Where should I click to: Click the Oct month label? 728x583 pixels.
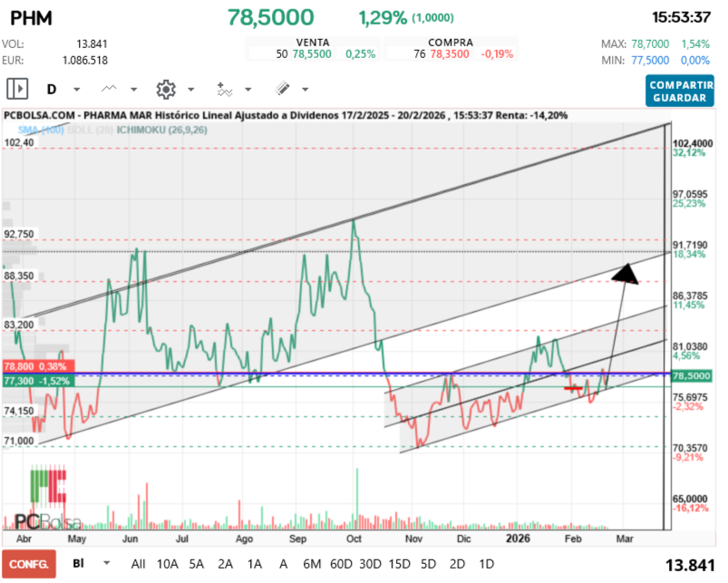[354, 539]
